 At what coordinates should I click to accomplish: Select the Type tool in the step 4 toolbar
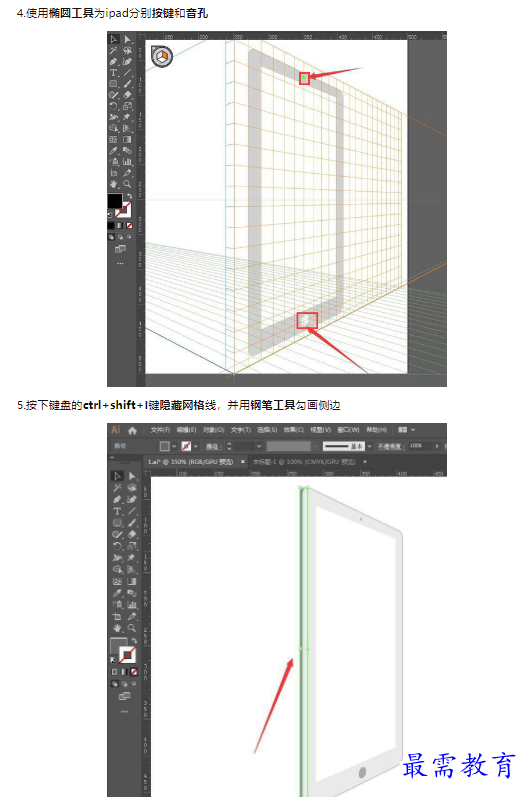click(113, 73)
